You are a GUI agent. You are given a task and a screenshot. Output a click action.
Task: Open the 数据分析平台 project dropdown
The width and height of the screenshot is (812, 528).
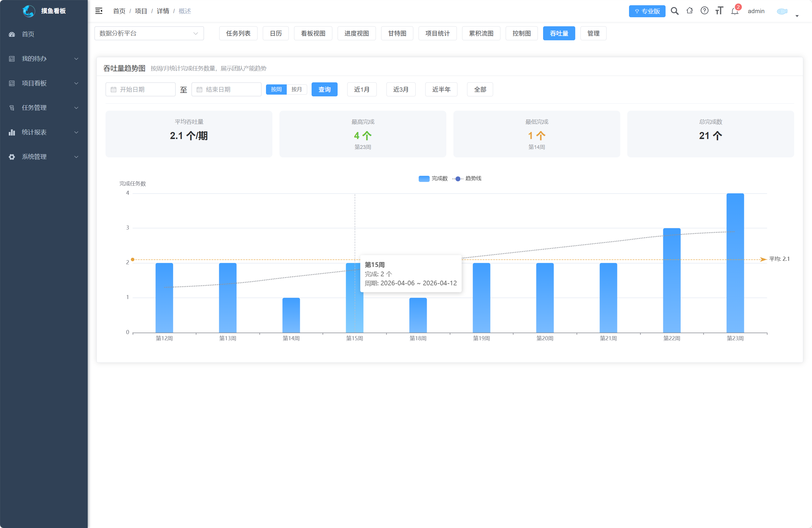click(x=149, y=33)
